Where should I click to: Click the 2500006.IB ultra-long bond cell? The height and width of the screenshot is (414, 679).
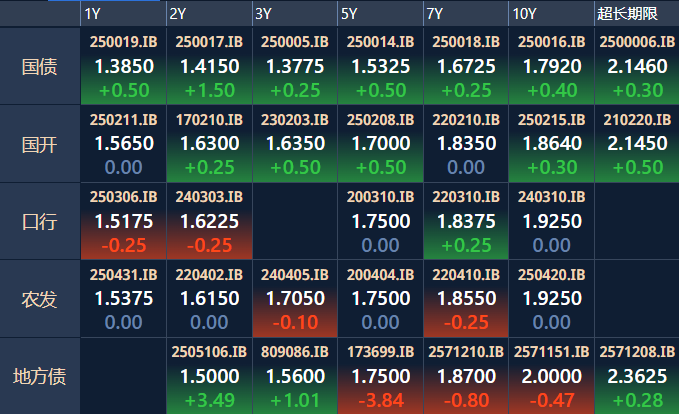tap(635, 66)
